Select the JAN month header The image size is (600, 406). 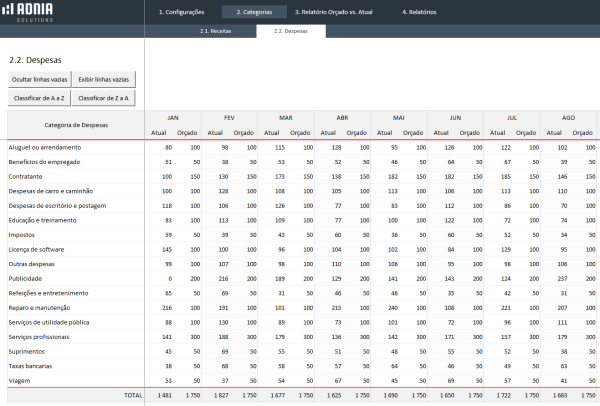click(x=172, y=118)
